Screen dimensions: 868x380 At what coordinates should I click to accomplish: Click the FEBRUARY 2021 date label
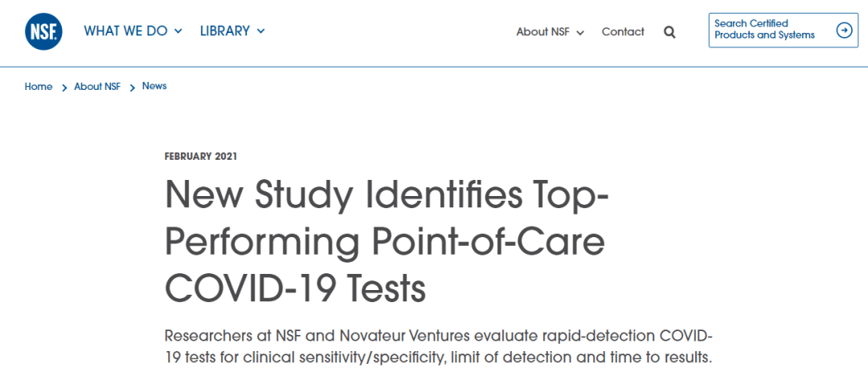[x=201, y=157]
